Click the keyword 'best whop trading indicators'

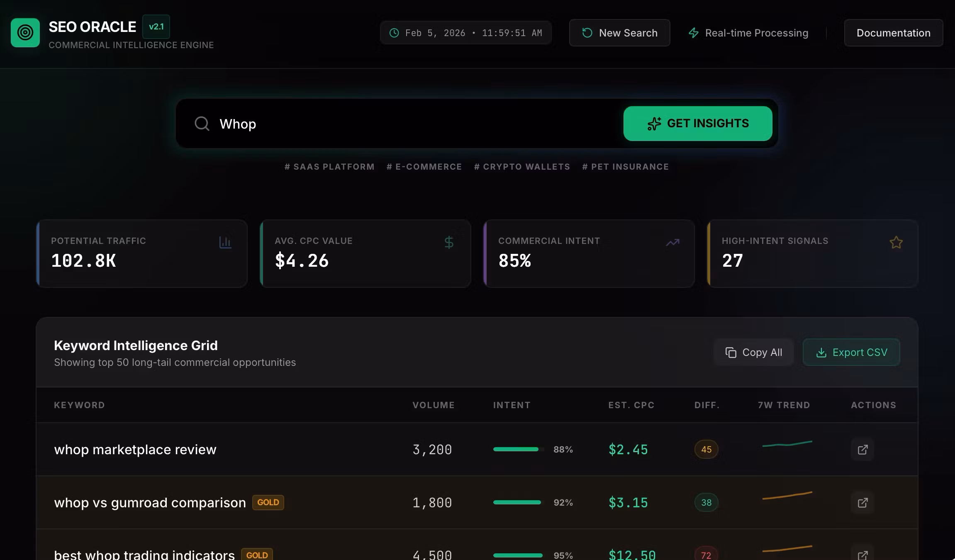tap(144, 554)
